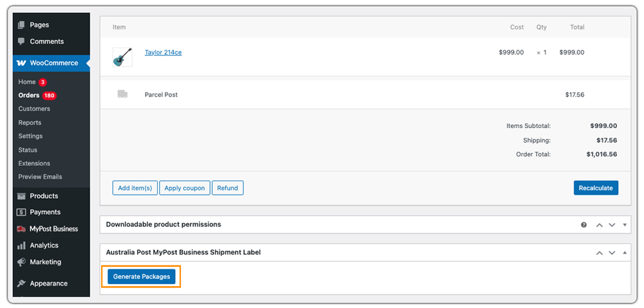
Task: Click the Marketing megaphone icon
Action: (21, 262)
